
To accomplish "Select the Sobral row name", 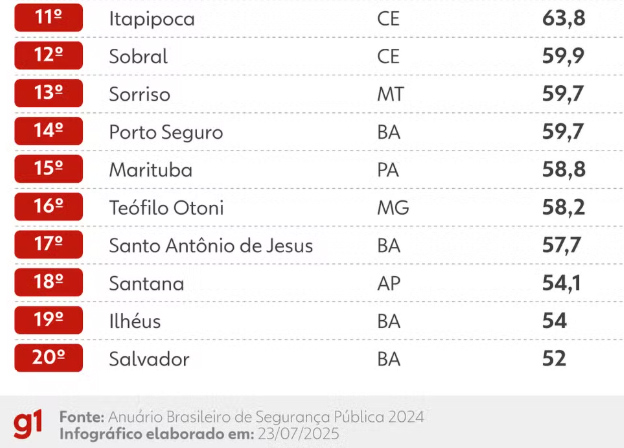I will click(138, 56).
